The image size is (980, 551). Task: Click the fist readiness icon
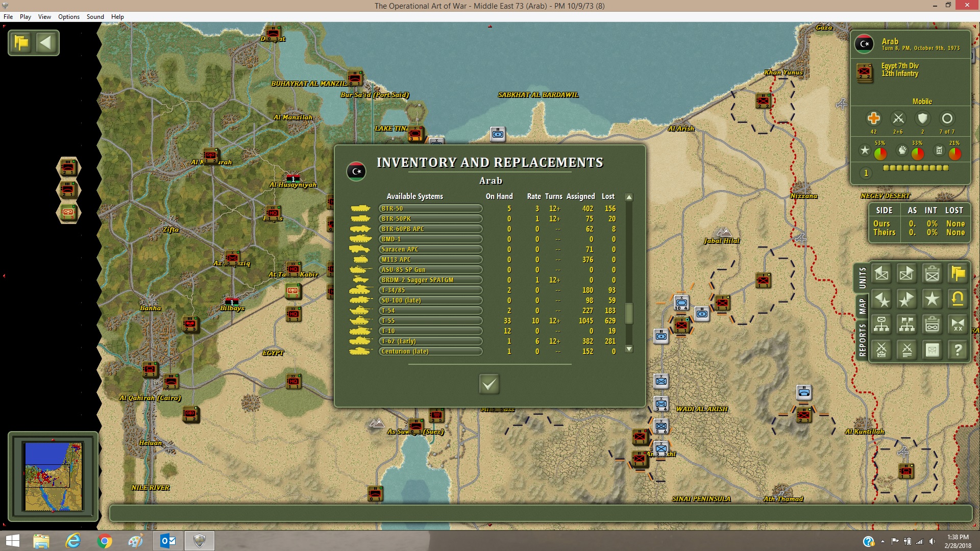pos(902,150)
